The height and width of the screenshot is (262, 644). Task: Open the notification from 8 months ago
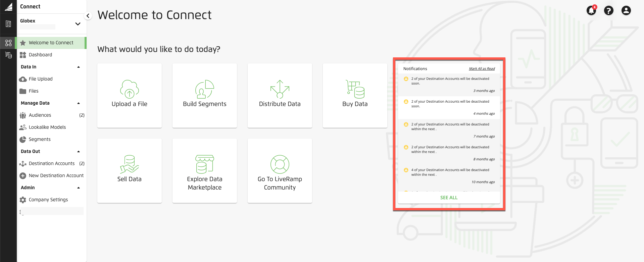[x=449, y=153]
